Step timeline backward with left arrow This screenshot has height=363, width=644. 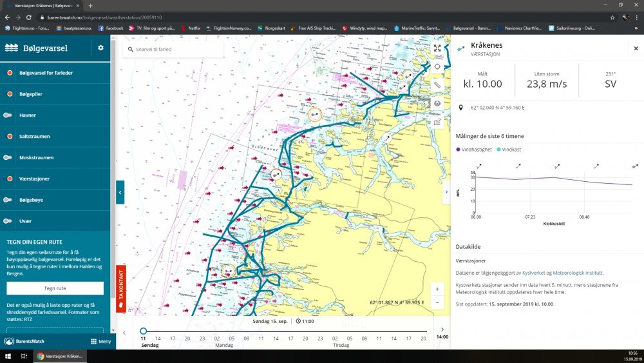tap(124, 333)
